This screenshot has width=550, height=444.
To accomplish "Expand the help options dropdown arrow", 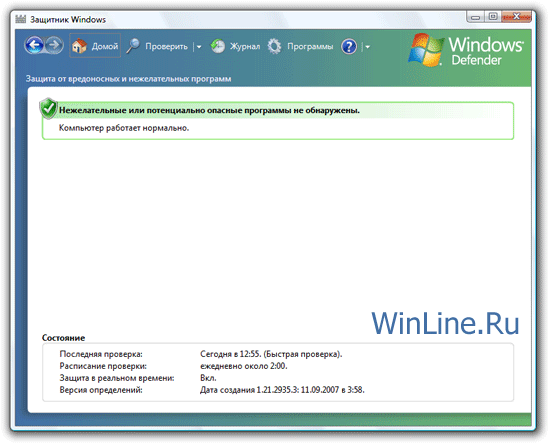I will coord(367,47).
